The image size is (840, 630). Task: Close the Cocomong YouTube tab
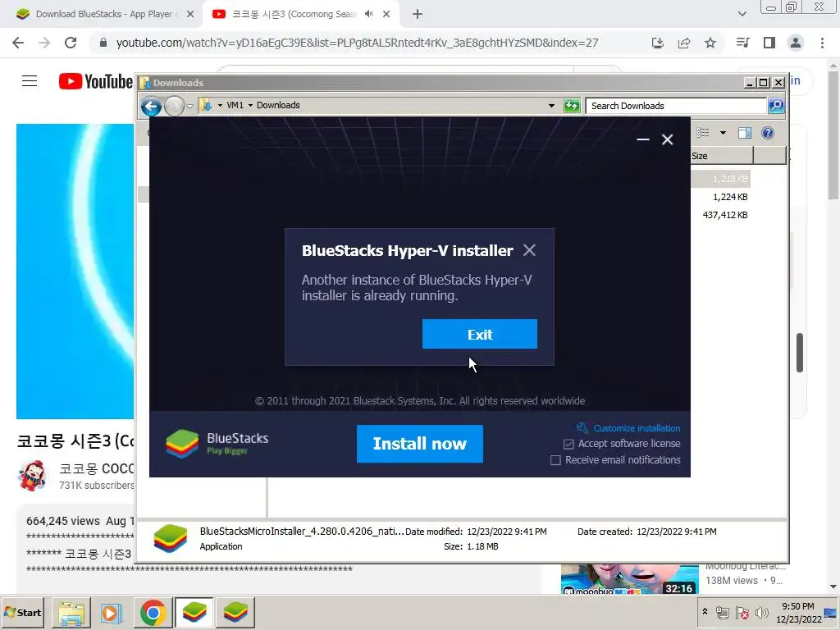(386, 14)
